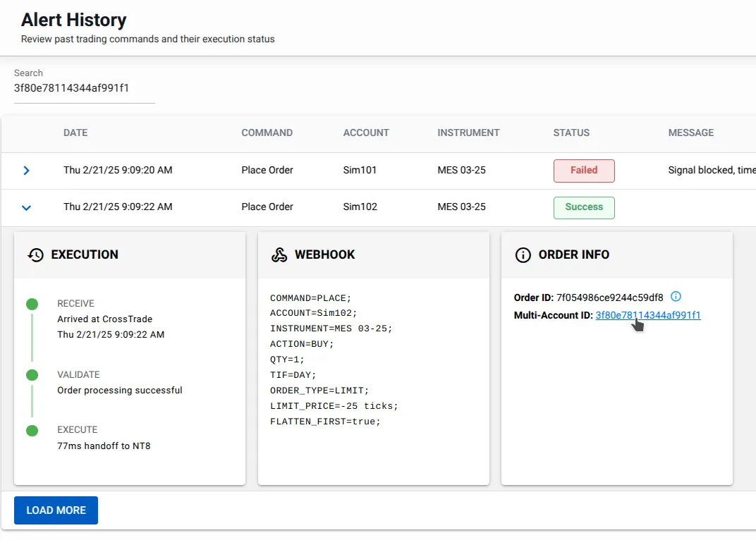Click the green VALIDATE status dot
This screenshot has width=756, height=540.
click(32, 375)
